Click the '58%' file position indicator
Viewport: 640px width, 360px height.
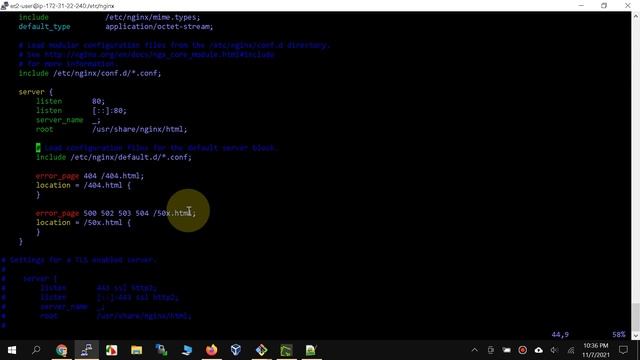pos(619,334)
